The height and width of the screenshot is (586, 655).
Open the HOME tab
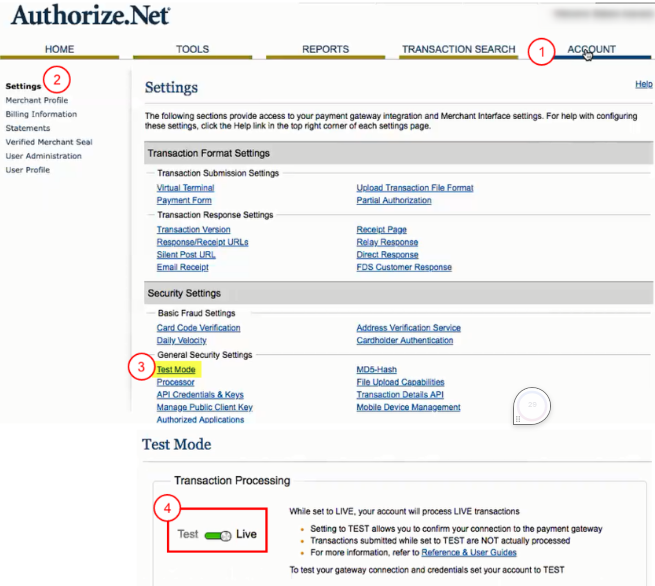point(59,49)
